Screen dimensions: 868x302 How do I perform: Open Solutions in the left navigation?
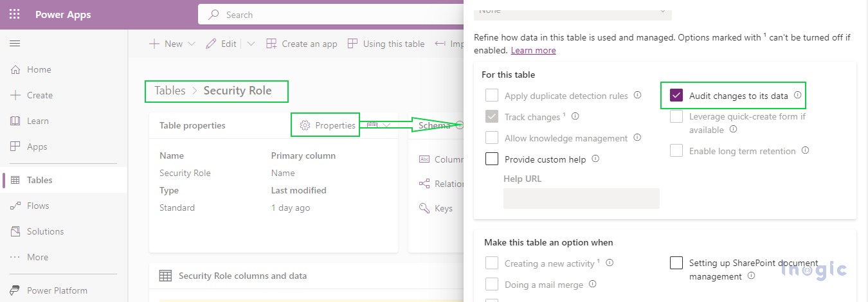(64, 231)
